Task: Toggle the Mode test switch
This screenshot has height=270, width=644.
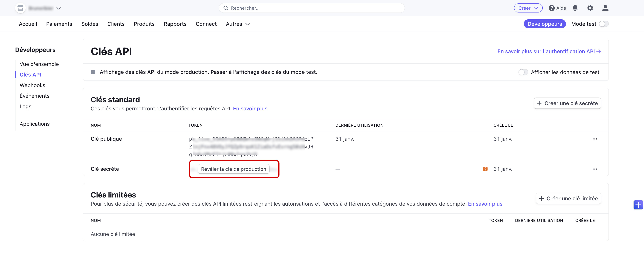Action: point(604,24)
